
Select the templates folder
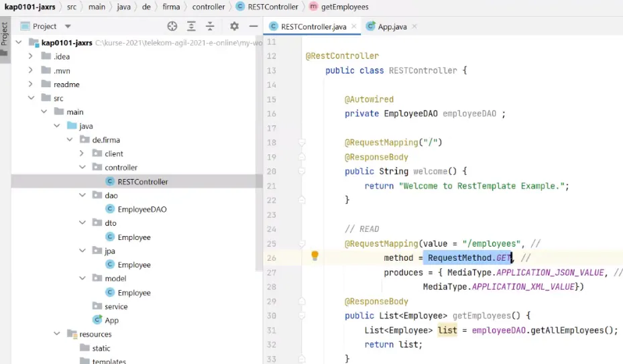point(103,361)
